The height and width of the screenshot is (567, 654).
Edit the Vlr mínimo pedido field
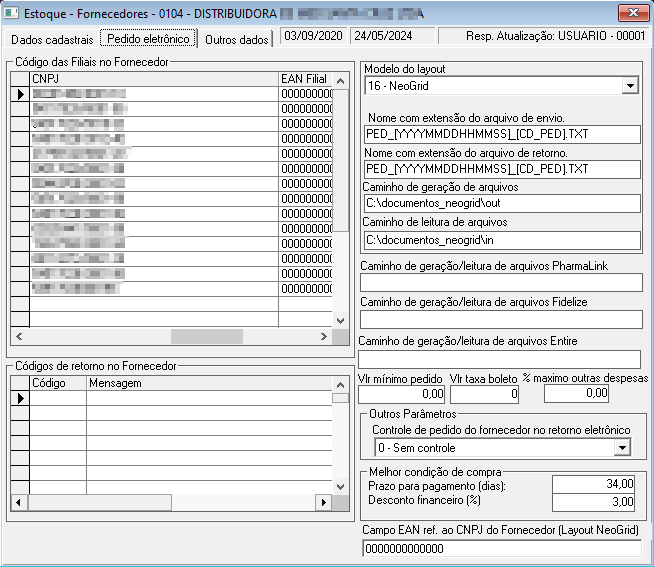tap(401, 394)
